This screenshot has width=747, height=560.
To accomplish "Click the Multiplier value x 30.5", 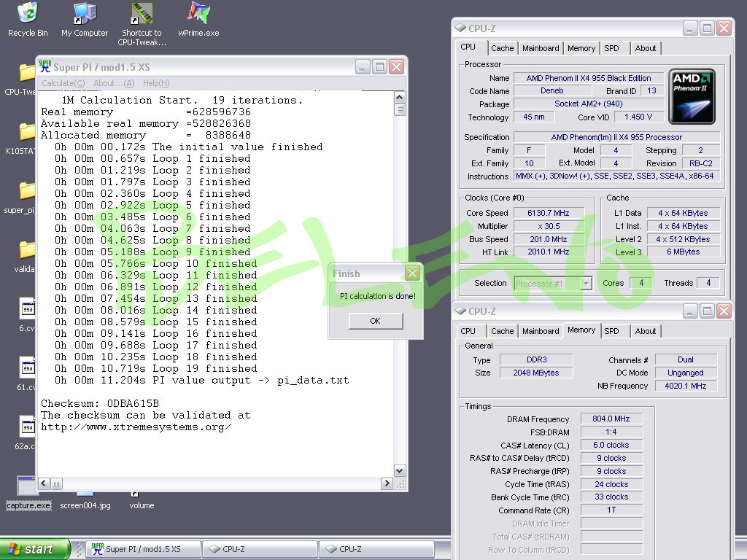I will (549, 226).
